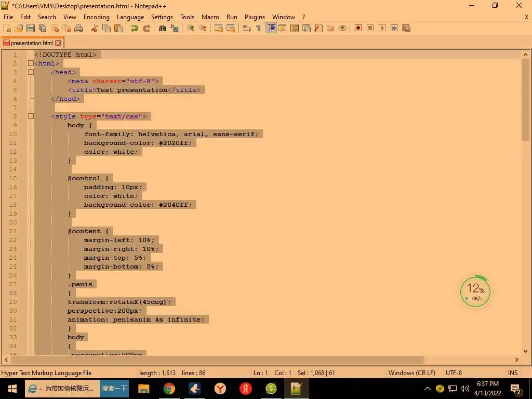Collapse the head tag fold marker
532x399 pixels.
(31, 72)
